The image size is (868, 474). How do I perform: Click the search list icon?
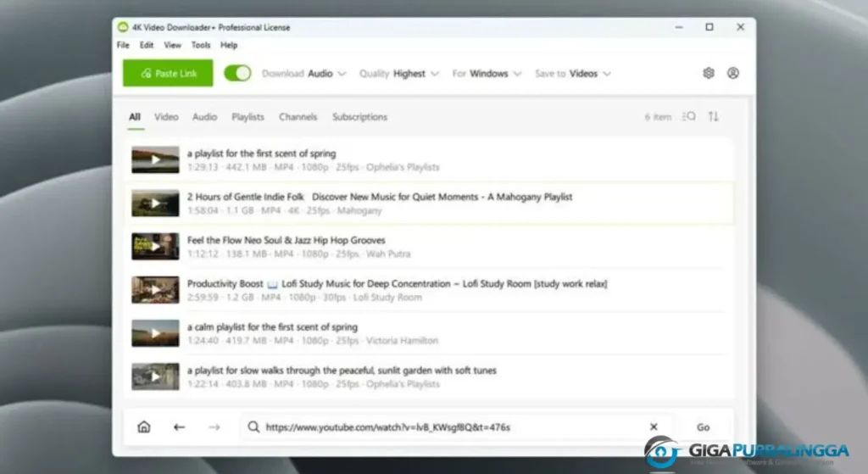[x=688, y=116]
